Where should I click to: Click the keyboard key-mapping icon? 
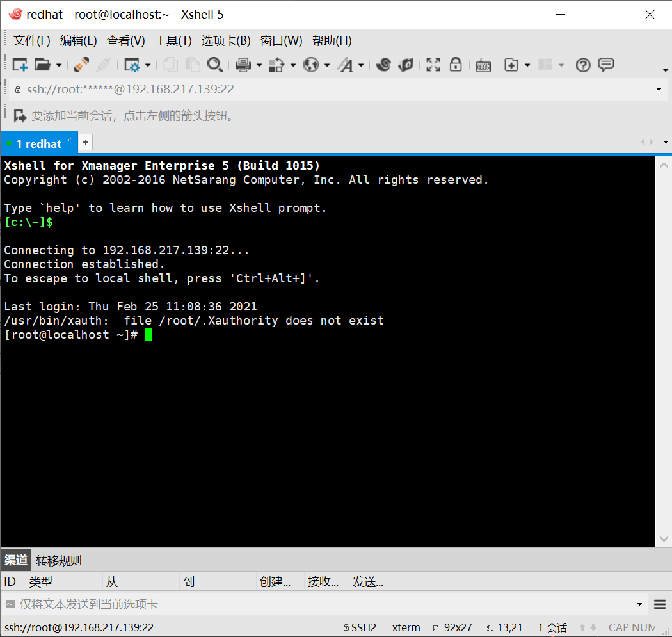[483, 65]
